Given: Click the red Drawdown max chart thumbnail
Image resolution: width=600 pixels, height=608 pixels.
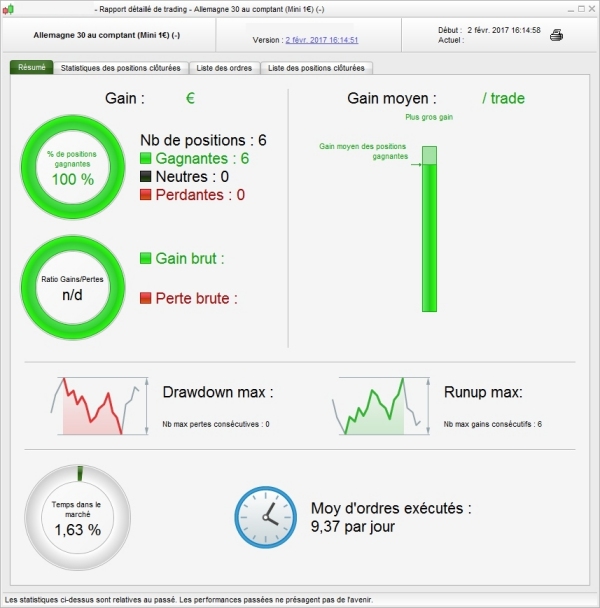Looking at the screenshot, I should [x=99, y=406].
